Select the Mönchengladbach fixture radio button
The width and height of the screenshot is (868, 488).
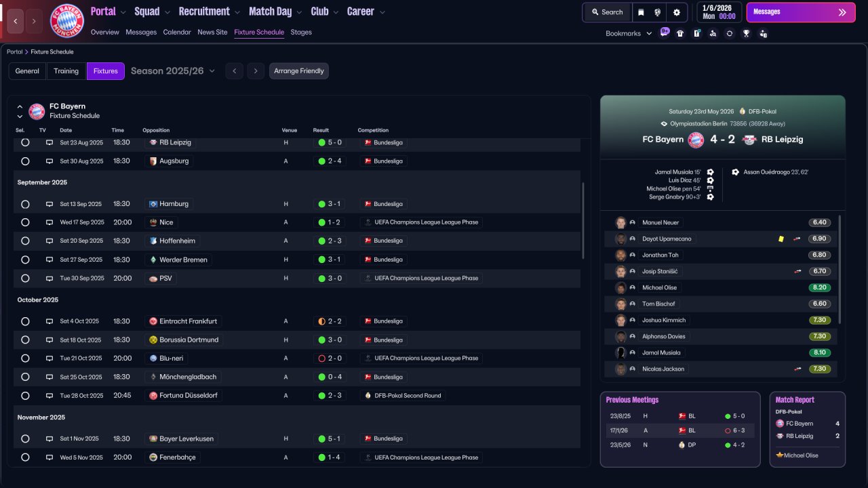pyautogui.click(x=25, y=377)
